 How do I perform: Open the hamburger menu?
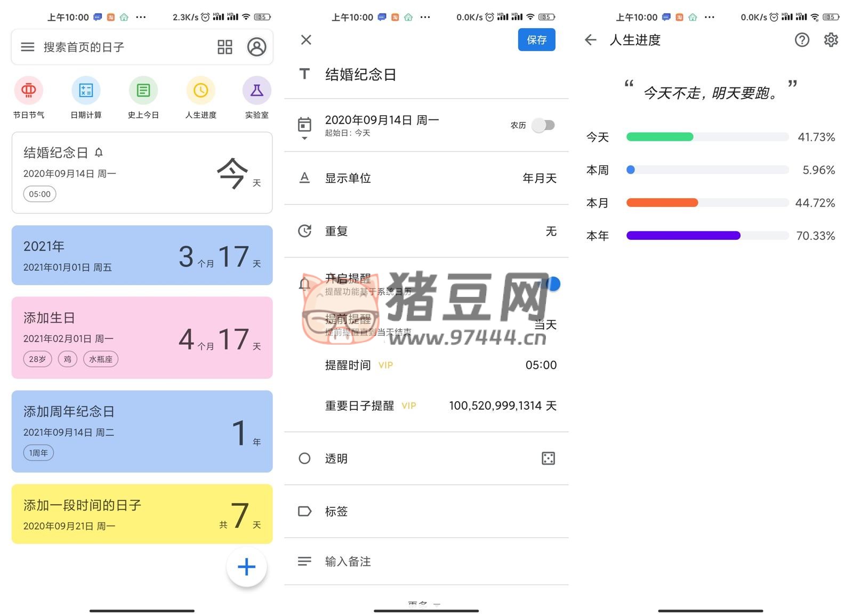28,47
